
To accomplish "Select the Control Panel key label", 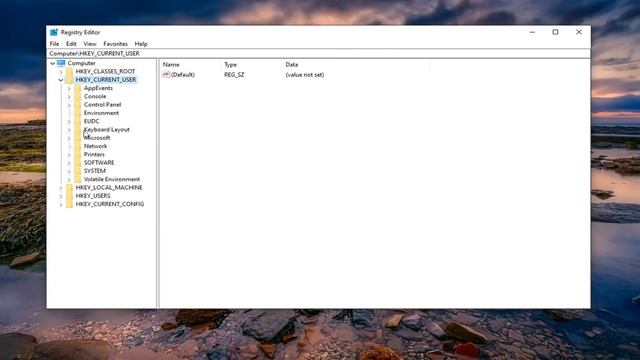I will point(102,104).
